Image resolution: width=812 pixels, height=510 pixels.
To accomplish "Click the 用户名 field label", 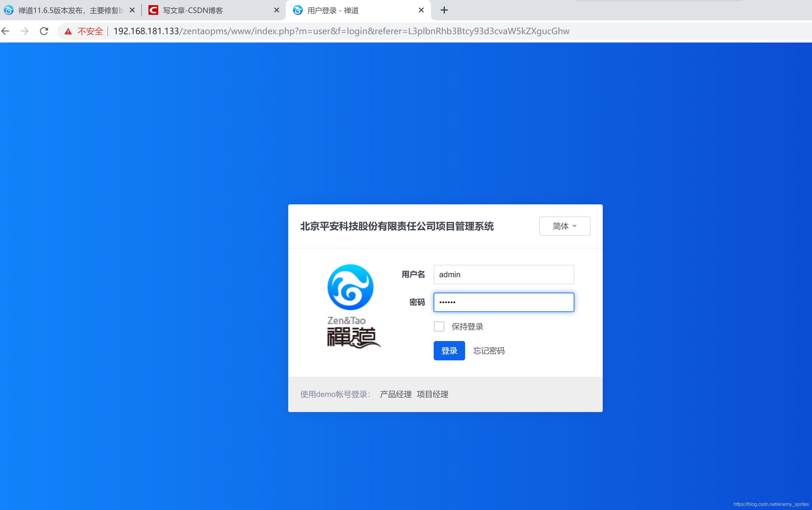I will (413, 274).
